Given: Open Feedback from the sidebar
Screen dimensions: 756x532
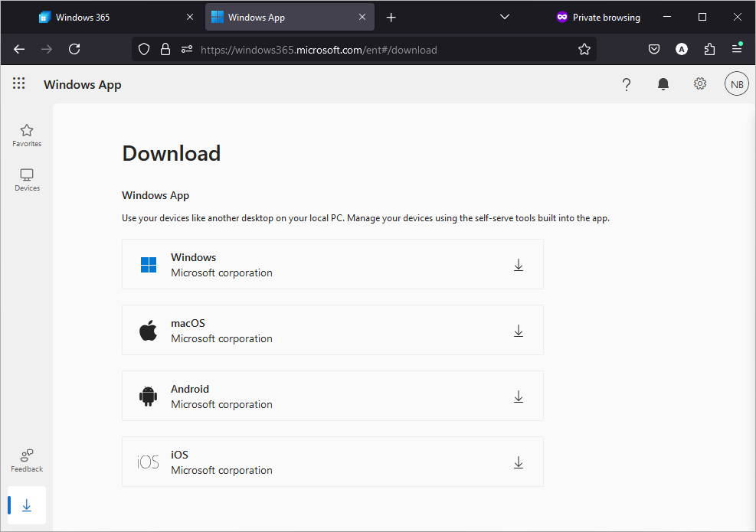Looking at the screenshot, I should click(27, 461).
